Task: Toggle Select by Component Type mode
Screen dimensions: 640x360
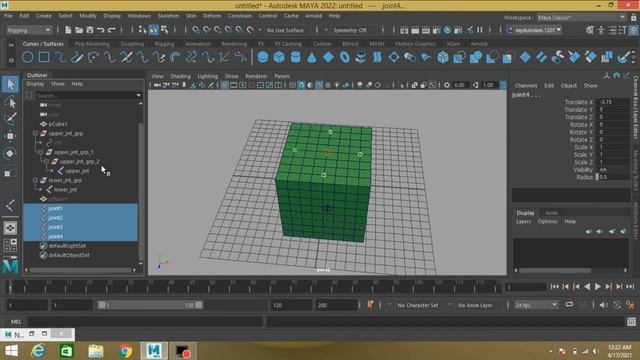Action: [164, 30]
